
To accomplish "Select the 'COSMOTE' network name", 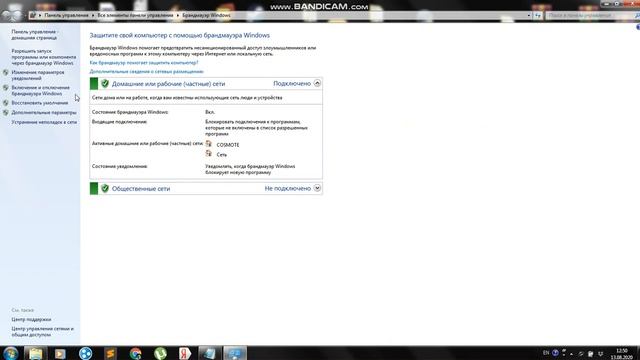I will [228, 145].
